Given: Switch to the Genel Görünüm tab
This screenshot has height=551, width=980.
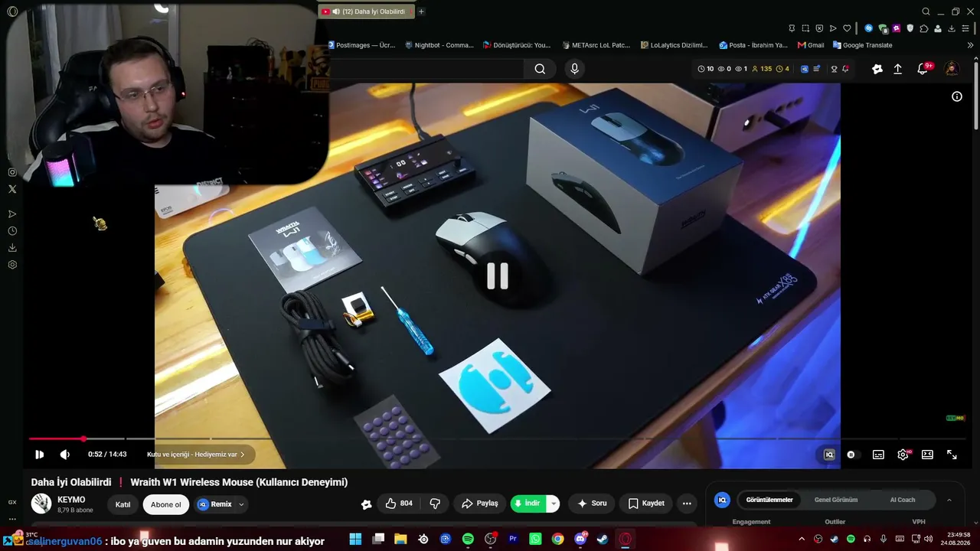Looking at the screenshot, I should point(836,500).
